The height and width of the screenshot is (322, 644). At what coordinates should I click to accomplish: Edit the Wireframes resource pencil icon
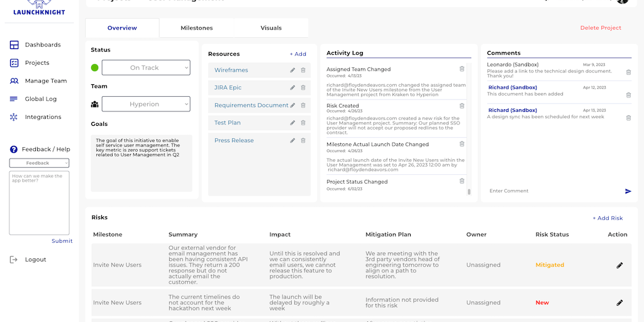tap(292, 70)
